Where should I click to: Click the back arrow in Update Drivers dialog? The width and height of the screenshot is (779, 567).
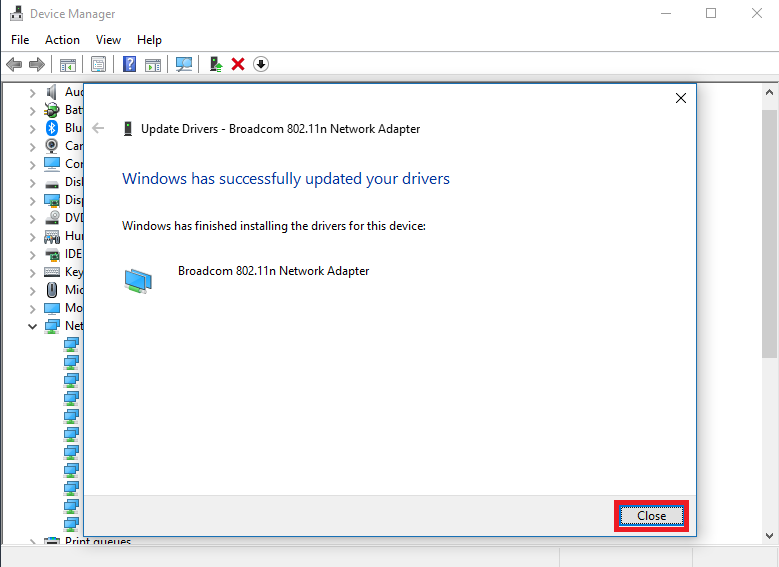coord(98,128)
